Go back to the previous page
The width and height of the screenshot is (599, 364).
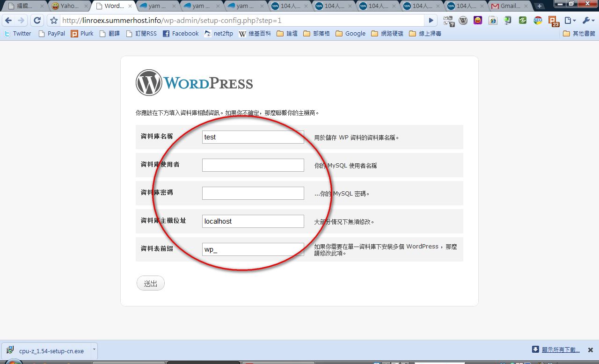[x=8, y=21]
